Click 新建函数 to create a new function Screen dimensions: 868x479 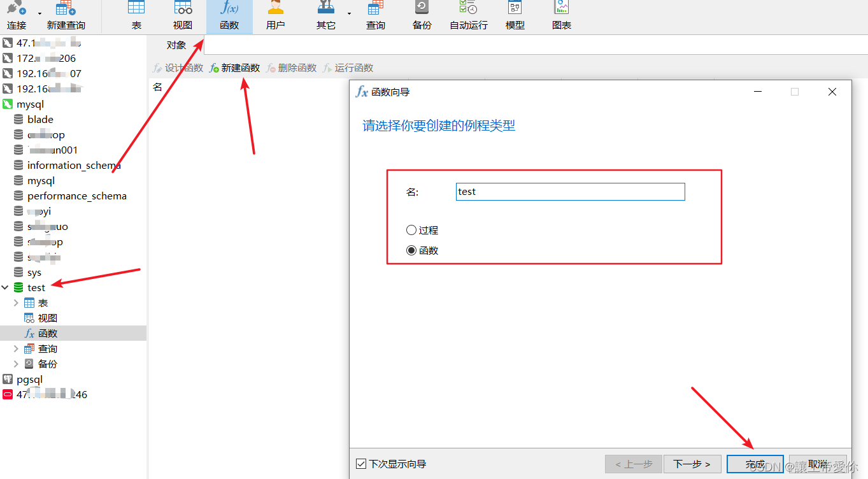click(x=234, y=68)
